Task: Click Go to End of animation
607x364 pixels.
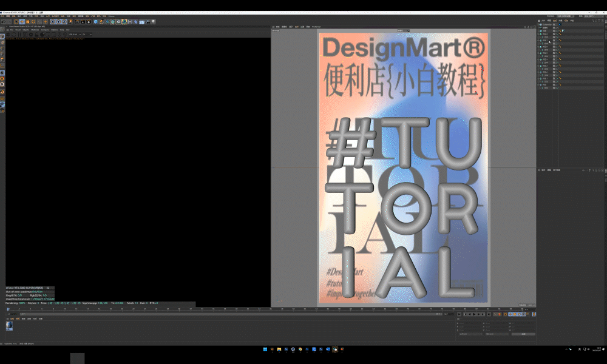Action: [489, 314]
